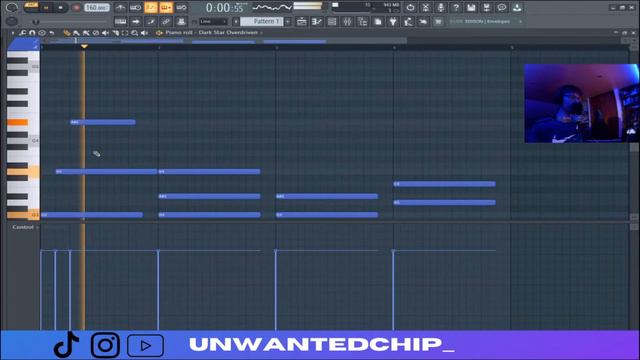Click the download content icon
This screenshot has height=360, width=640.
[517, 7]
